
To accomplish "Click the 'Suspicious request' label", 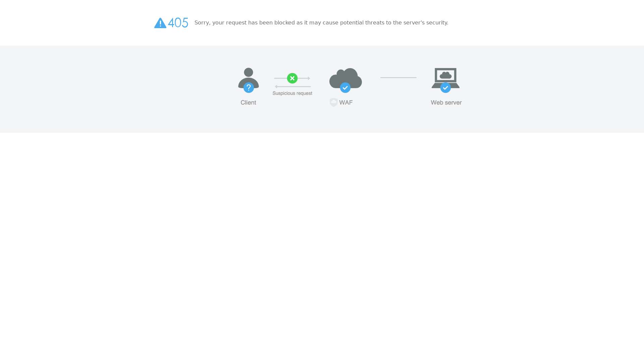I will 292,94.
